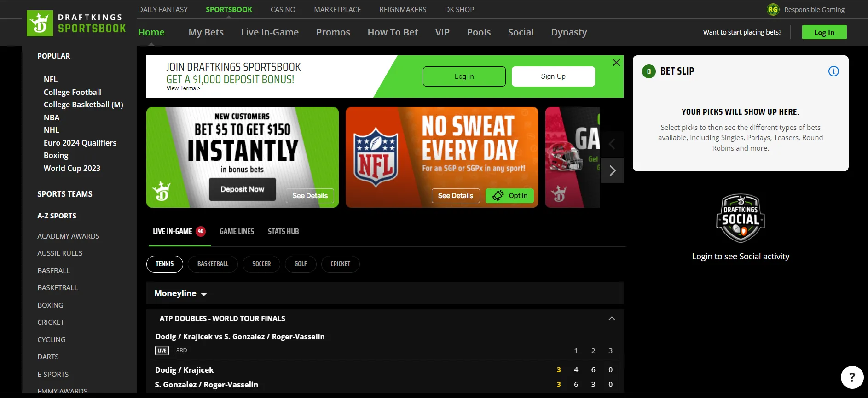This screenshot has height=398, width=868.
Task: Click Deposit Now on promo card
Action: 242,189
